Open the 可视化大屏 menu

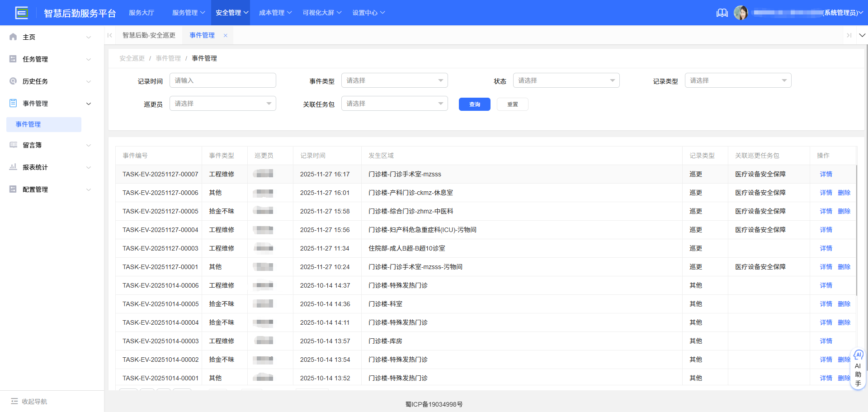(x=321, y=12)
